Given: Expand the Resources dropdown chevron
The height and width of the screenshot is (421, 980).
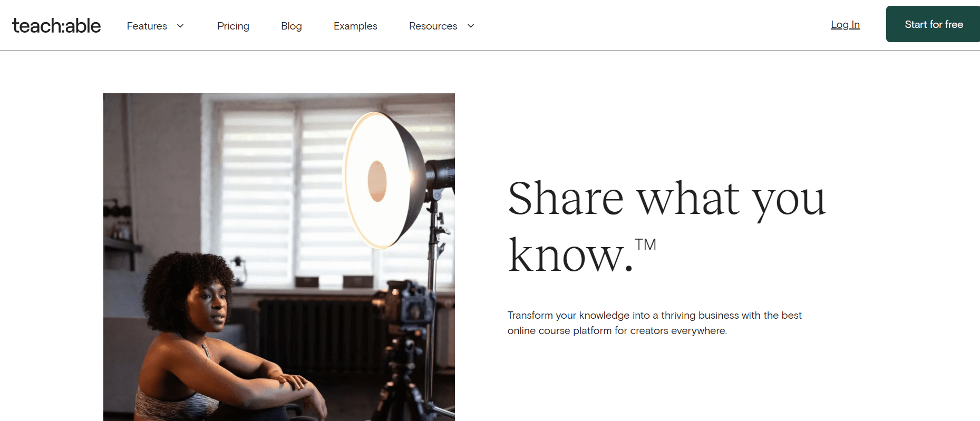Looking at the screenshot, I should click(x=471, y=26).
